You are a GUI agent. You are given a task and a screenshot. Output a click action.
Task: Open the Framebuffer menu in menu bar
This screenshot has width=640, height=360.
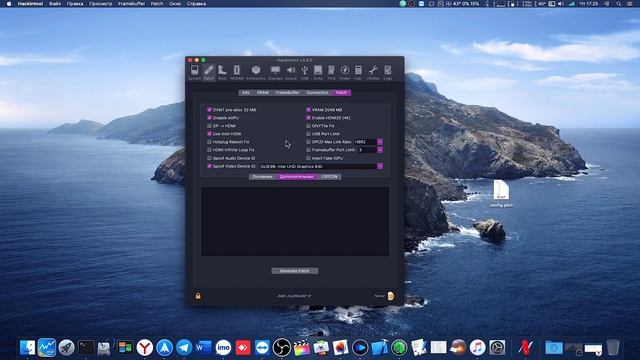(131, 4)
